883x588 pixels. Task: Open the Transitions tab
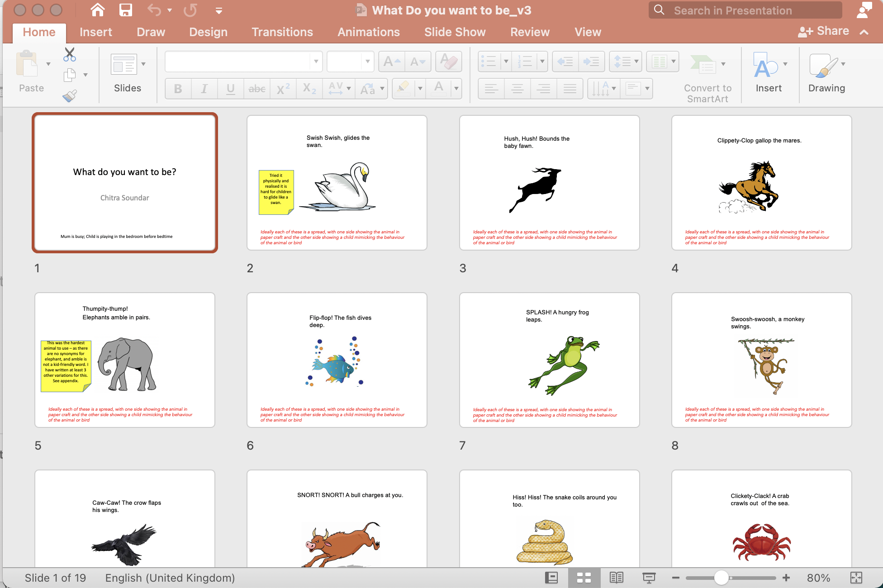(x=282, y=32)
